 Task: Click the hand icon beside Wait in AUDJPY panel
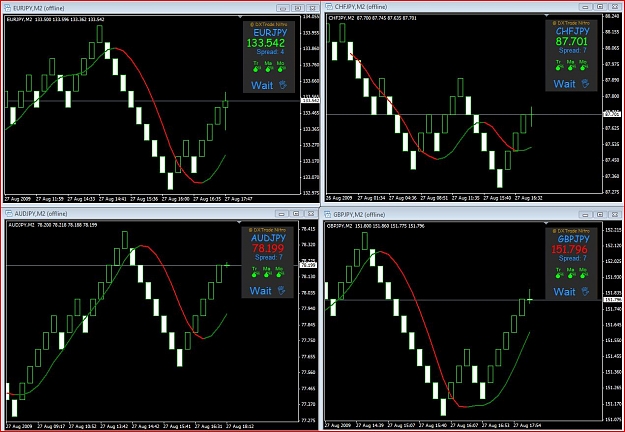click(281, 290)
